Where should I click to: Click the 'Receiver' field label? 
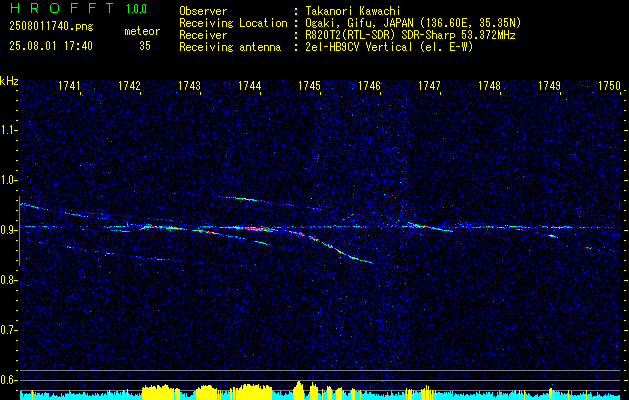(x=203, y=35)
